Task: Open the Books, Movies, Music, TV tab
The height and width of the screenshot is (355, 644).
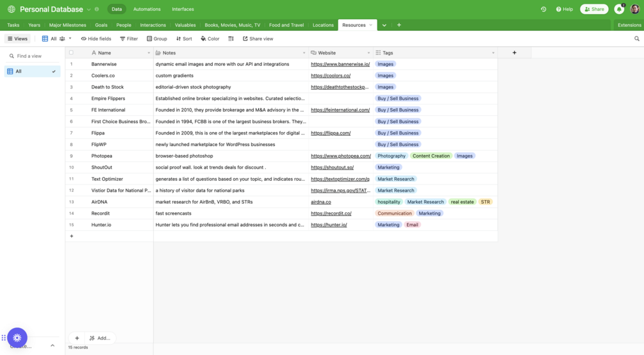Action: [x=233, y=25]
